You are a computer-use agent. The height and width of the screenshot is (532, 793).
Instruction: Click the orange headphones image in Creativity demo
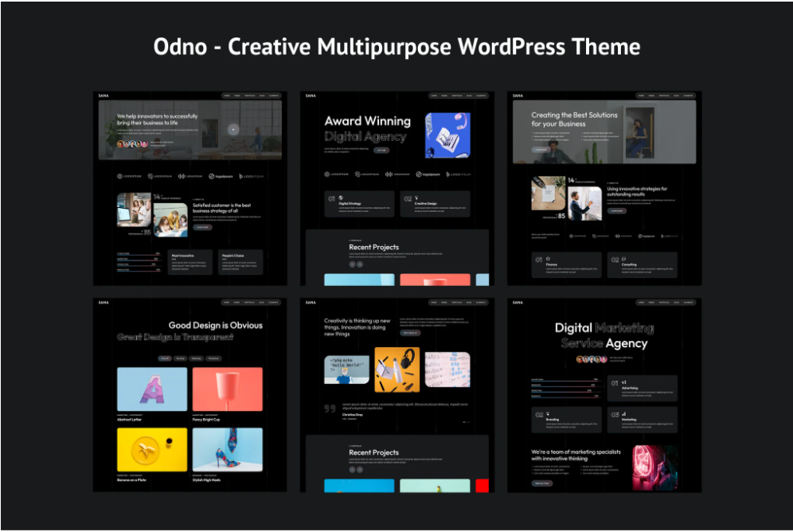pyautogui.click(x=397, y=370)
